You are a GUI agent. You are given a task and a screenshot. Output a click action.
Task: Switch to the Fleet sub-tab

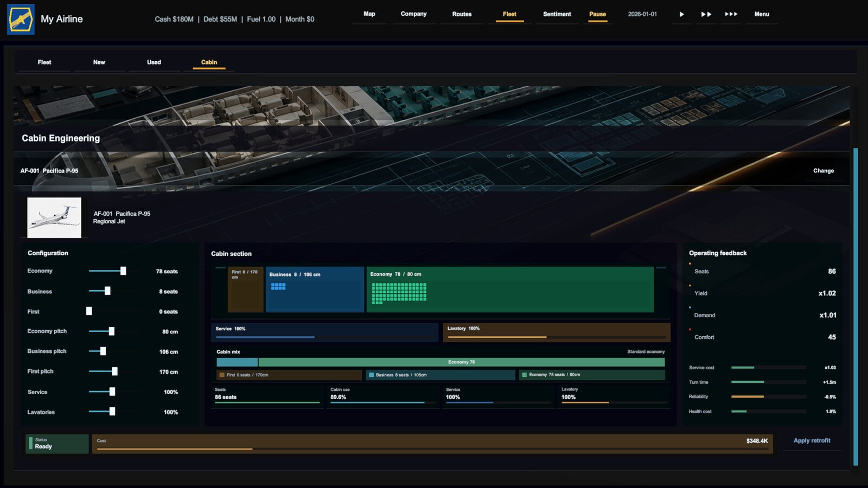[x=44, y=62]
